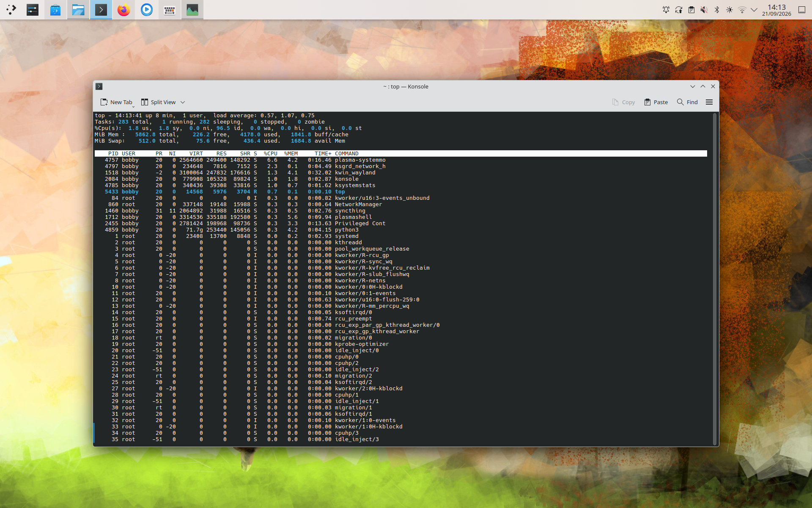This screenshot has width=812, height=508.
Task: Click the Konsole terminal vertical scrollbar
Action: point(715,279)
